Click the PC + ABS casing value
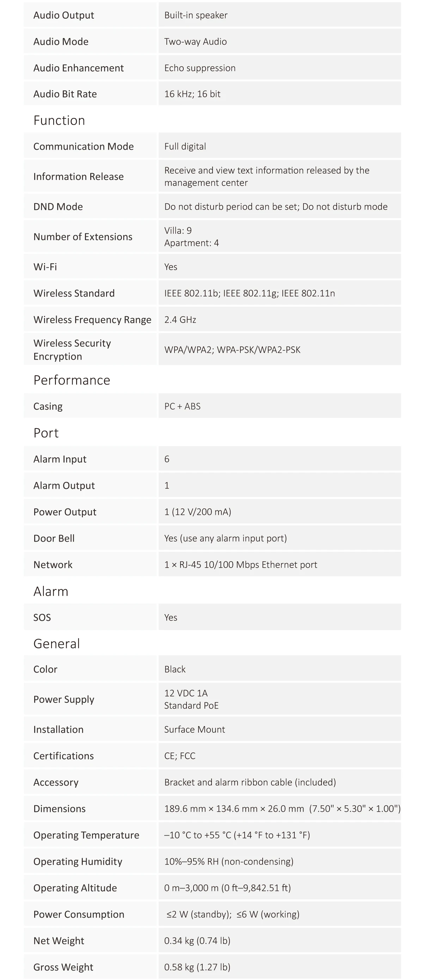The height and width of the screenshot is (980, 423). pos(182,406)
